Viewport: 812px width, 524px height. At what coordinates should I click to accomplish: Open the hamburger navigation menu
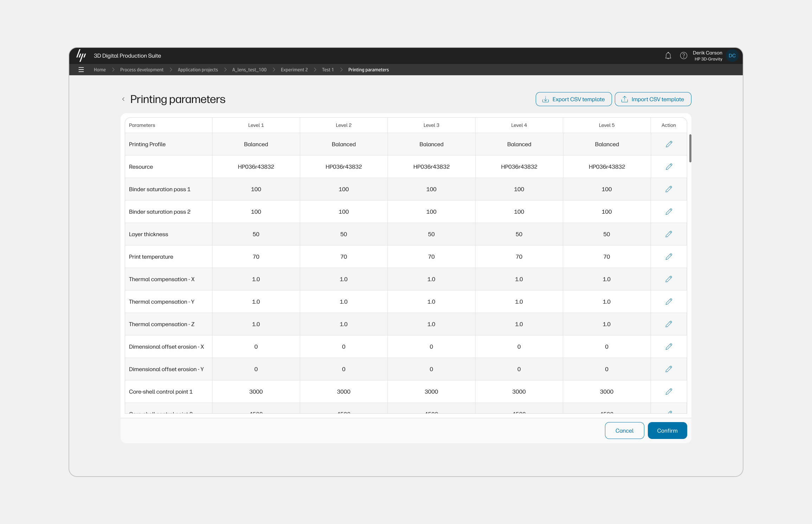[81, 70]
